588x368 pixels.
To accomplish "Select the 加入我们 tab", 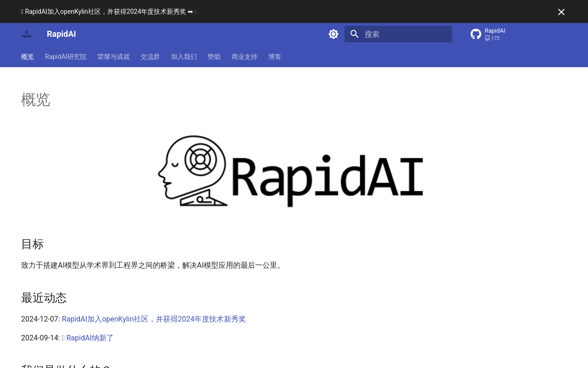I will tap(184, 56).
